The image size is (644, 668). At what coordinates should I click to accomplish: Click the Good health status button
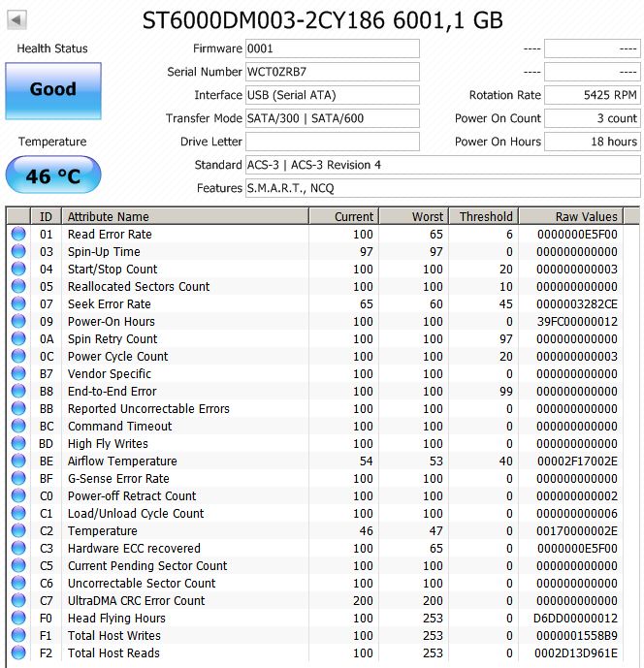[x=53, y=91]
